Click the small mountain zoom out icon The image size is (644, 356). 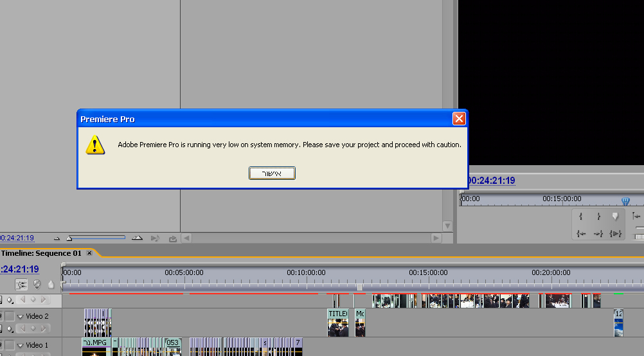coord(57,238)
